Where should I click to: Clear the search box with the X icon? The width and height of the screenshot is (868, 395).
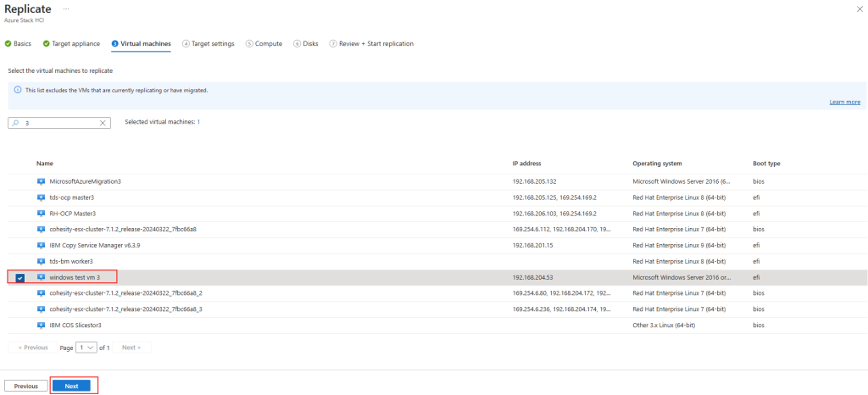(103, 124)
